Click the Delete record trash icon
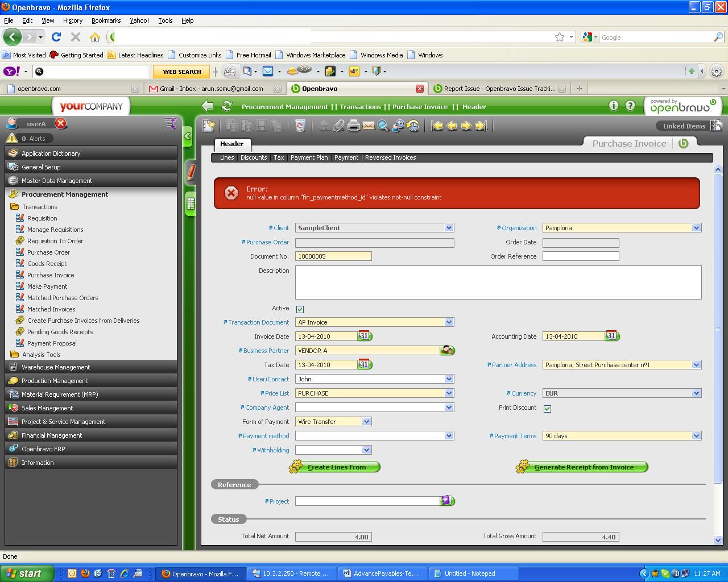Screen dimensions: 728x582 tap(300, 126)
